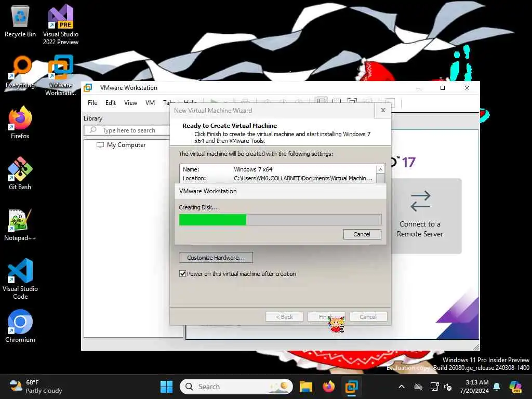The image size is (532, 399).
Task: Select the Name: Windows 7 x64 row
Action: [278, 169]
